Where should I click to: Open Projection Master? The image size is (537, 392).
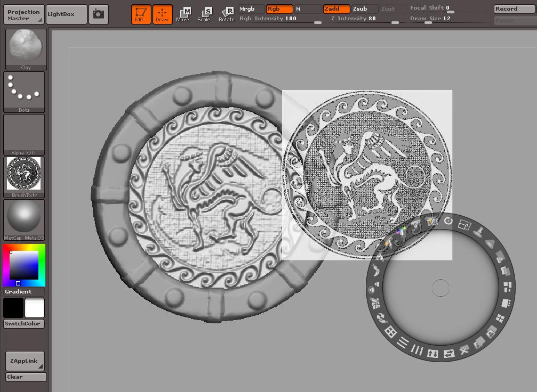pos(23,15)
